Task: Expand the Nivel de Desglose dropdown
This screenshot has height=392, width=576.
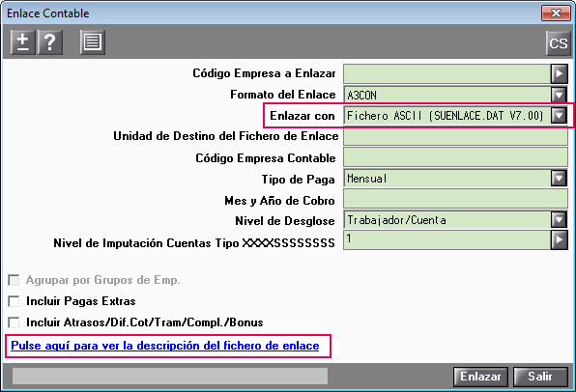Action: pyautogui.click(x=560, y=220)
